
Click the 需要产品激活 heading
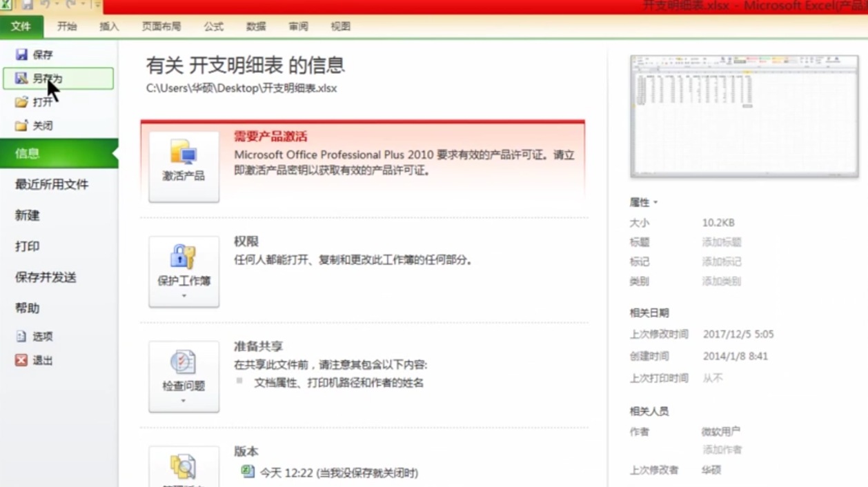270,137
